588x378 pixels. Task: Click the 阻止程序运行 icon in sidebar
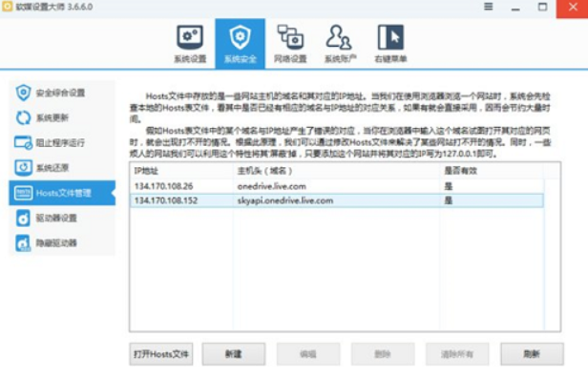[23, 143]
